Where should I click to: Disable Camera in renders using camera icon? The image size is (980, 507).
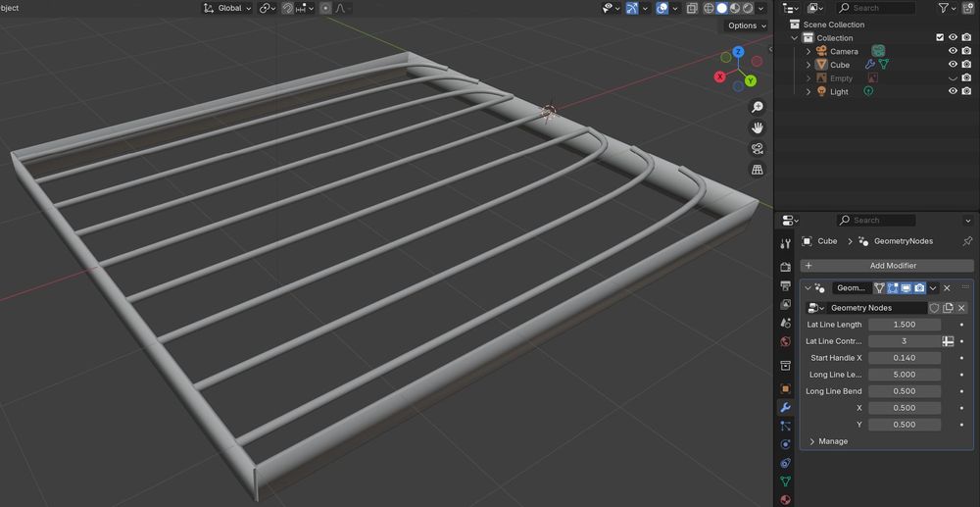coord(967,51)
